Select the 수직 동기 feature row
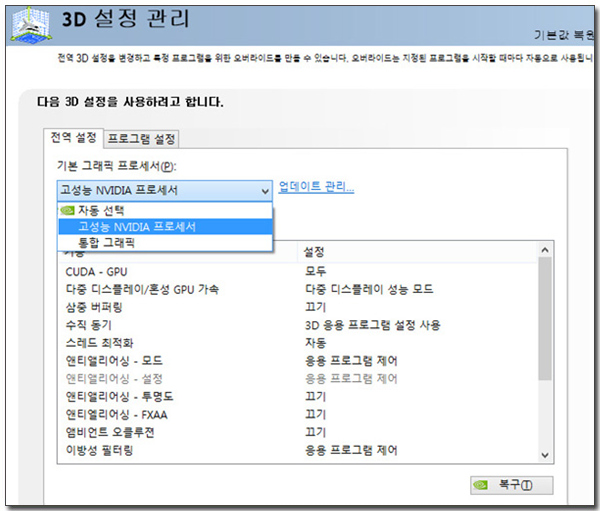Screen dimensions: 600x511 coord(298,325)
